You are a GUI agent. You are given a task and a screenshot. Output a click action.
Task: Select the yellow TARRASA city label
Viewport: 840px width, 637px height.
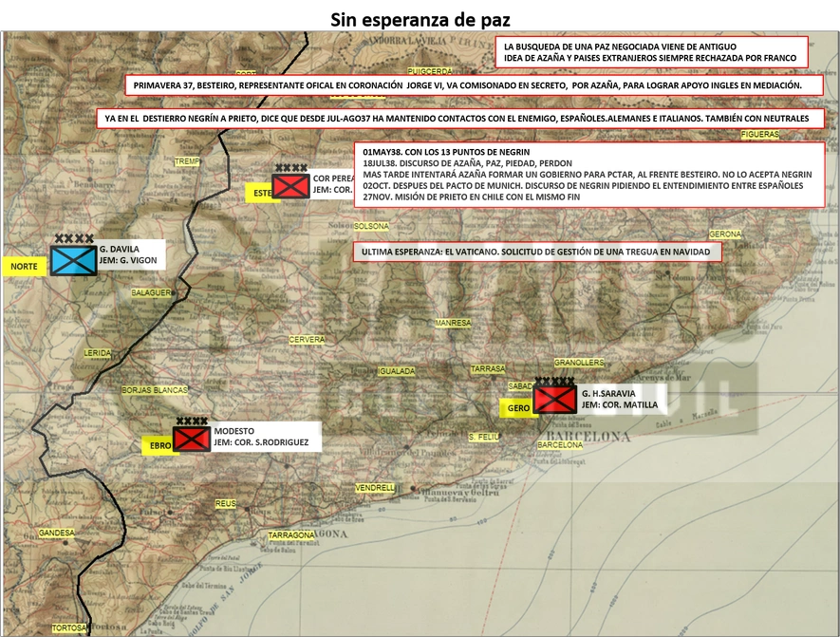tap(488, 369)
